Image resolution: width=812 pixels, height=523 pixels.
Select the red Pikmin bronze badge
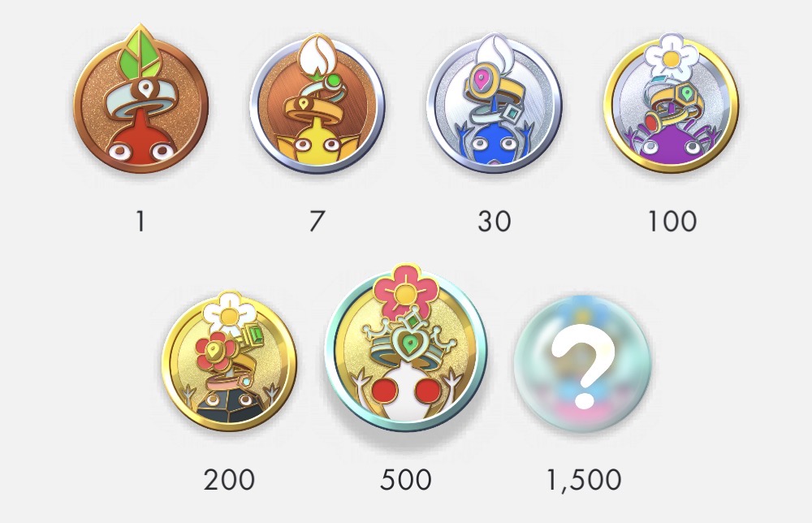pos(140,98)
